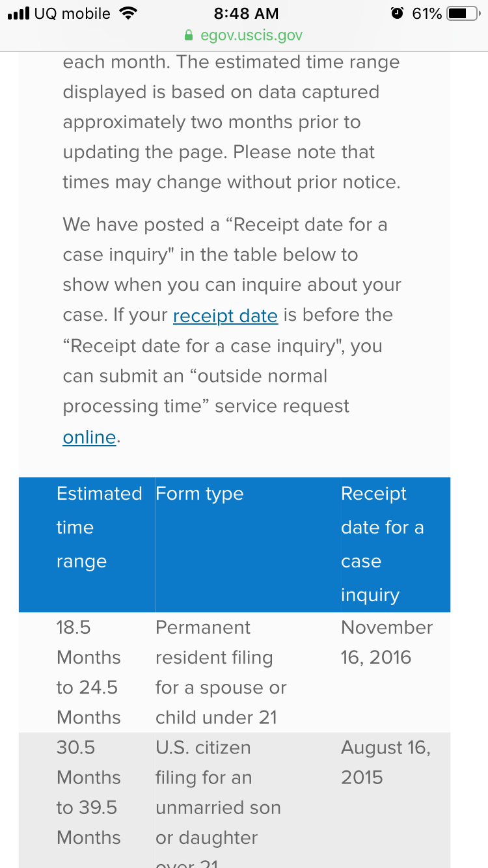Open the "online" service request link
The height and width of the screenshot is (868, 488).
click(90, 437)
